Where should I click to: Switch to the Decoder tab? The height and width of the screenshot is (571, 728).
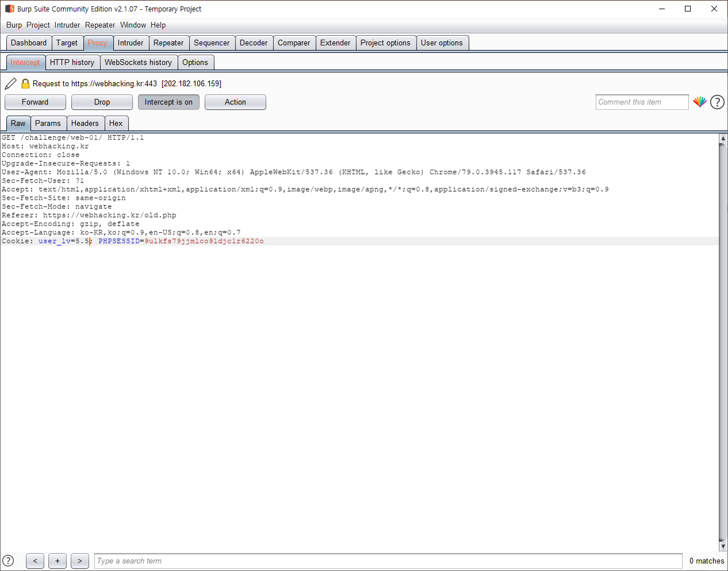253,43
